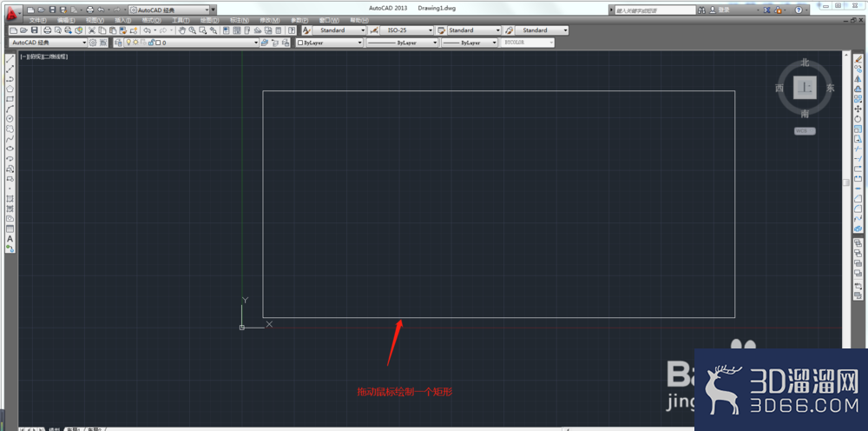
Task: Click the Move tool in Modify toolbar
Action: click(858, 109)
